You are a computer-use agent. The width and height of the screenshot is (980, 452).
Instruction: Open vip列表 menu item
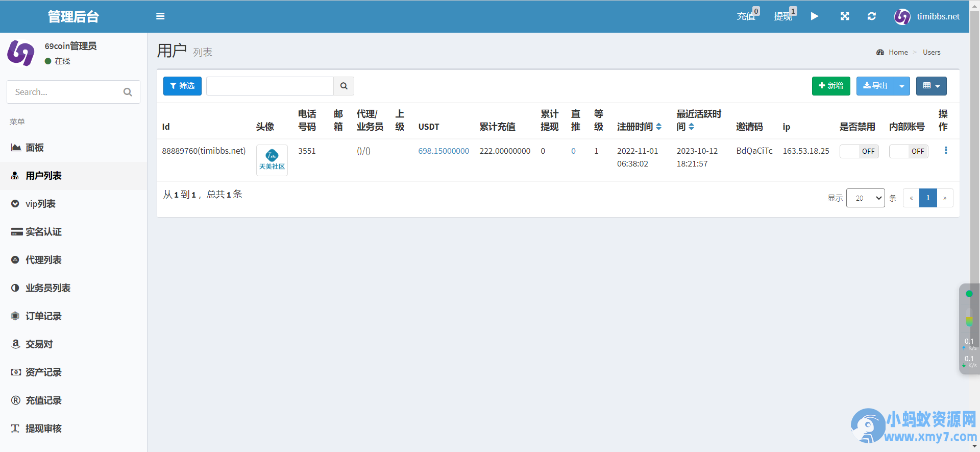click(73, 204)
